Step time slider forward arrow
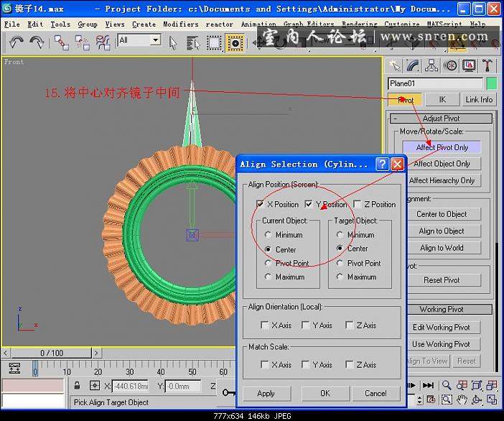The width and height of the screenshot is (504, 421). [96, 353]
